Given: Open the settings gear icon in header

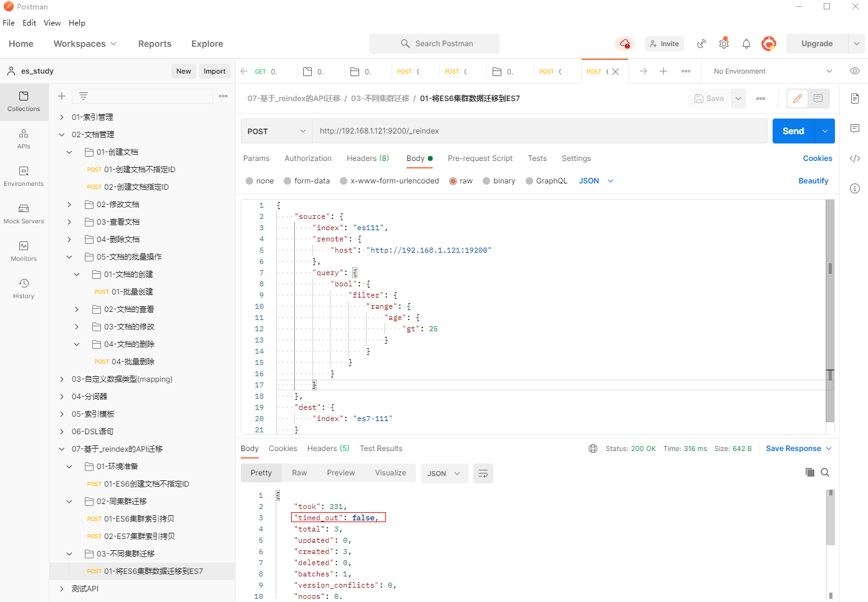Looking at the screenshot, I should pos(723,44).
